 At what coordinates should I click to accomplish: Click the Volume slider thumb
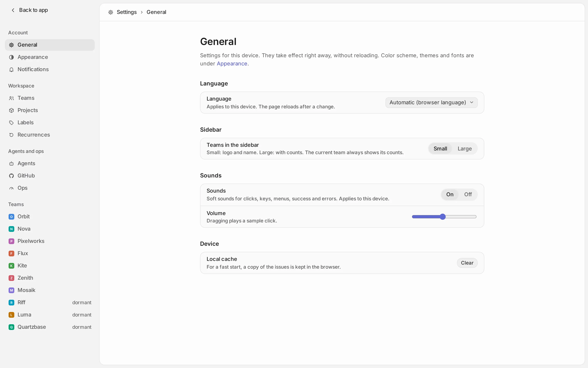[x=443, y=217]
